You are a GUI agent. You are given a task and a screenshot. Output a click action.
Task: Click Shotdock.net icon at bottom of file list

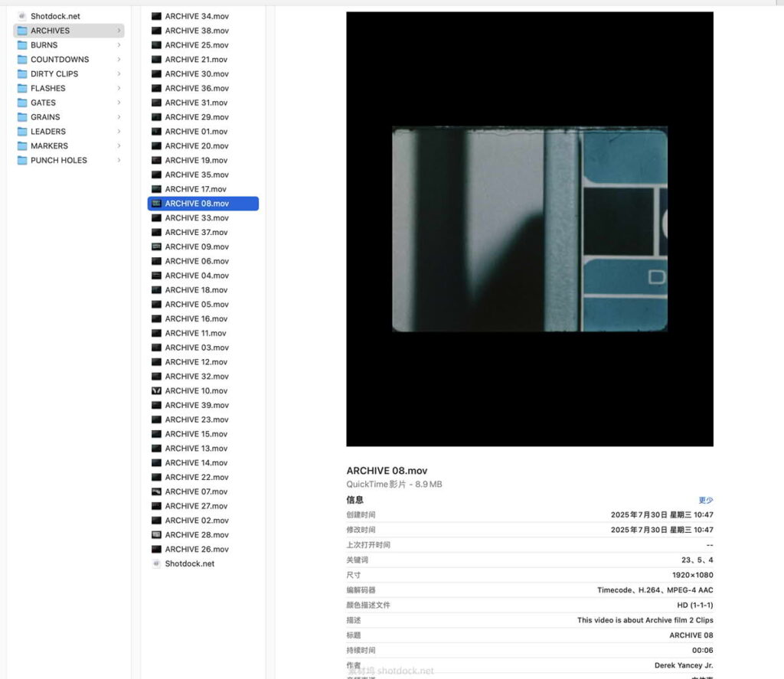(156, 563)
